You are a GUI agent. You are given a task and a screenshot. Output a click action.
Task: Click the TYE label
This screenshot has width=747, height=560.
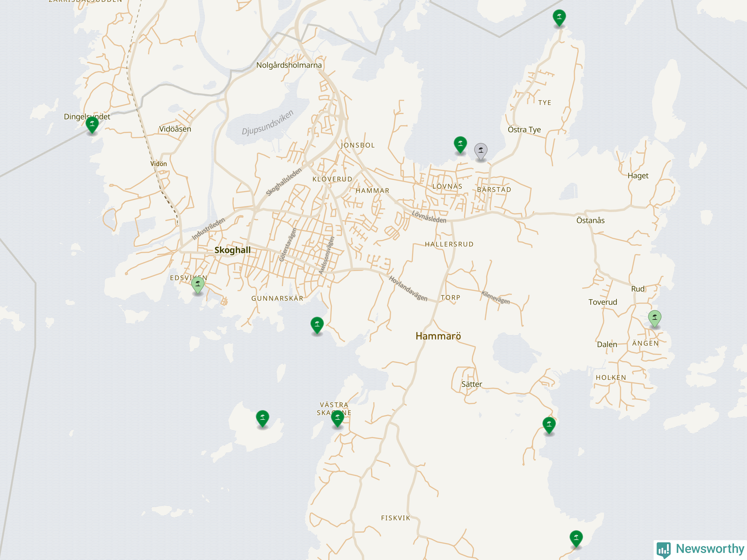544,103
